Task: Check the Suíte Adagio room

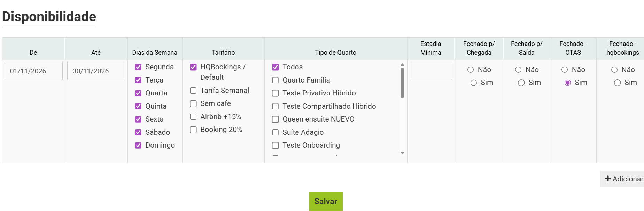Action: click(x=276, y=133)
